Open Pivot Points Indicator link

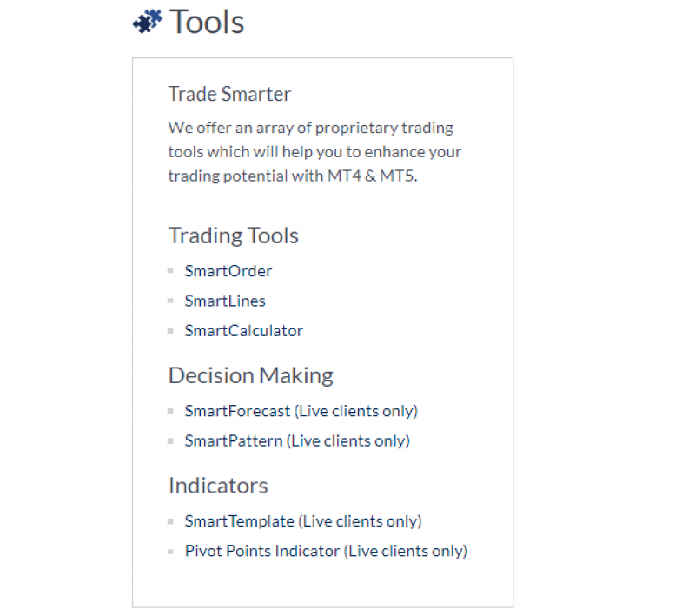pyautogui.click(x=326, y=551)
